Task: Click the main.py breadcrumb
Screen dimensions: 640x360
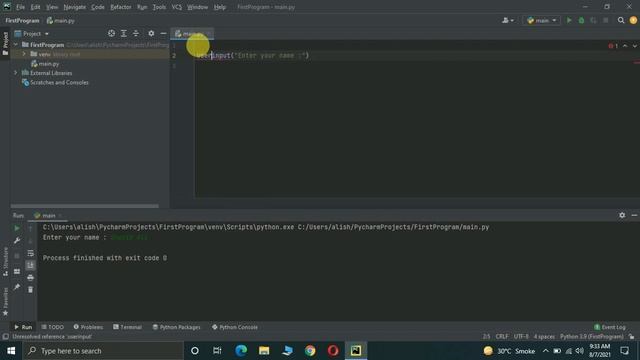Action: coord(61,20)
